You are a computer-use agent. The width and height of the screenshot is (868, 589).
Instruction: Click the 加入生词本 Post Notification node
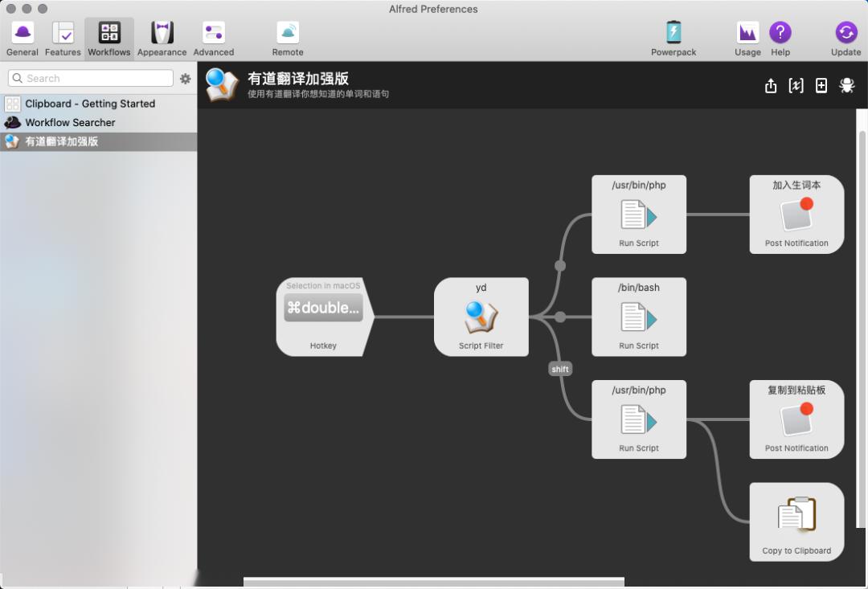(796, 215)
